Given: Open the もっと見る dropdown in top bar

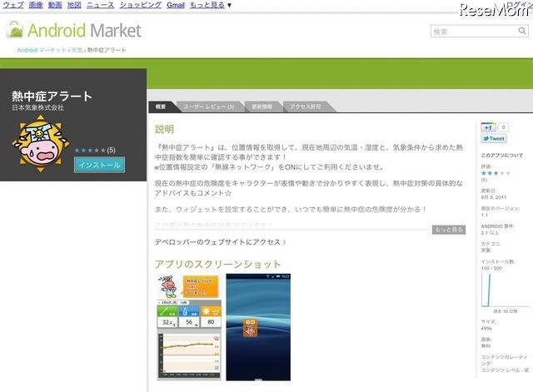Looking at the screenshot, I should [211, 5].
